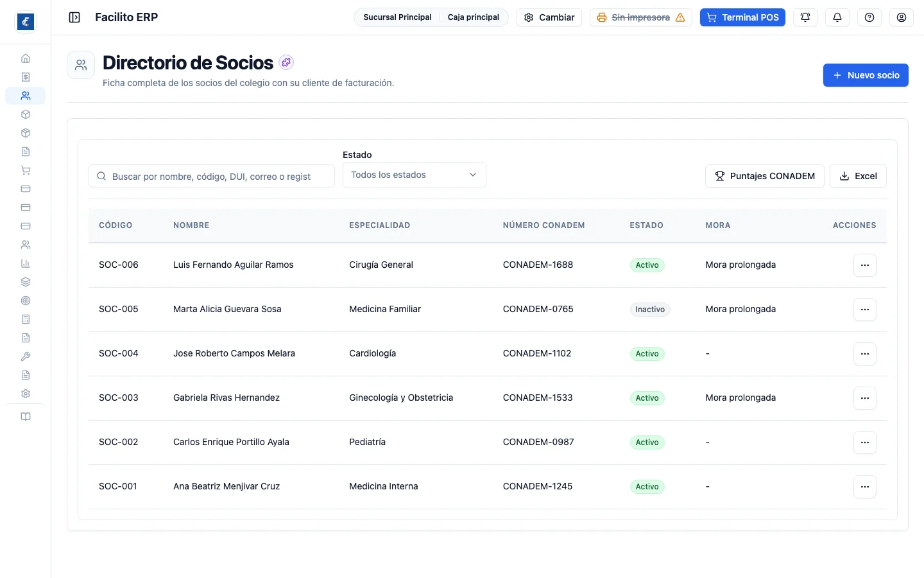The height and width of the screenshot is (578, 924).
Task: Open the bar chart reports icon
Action: pos(26,263)
